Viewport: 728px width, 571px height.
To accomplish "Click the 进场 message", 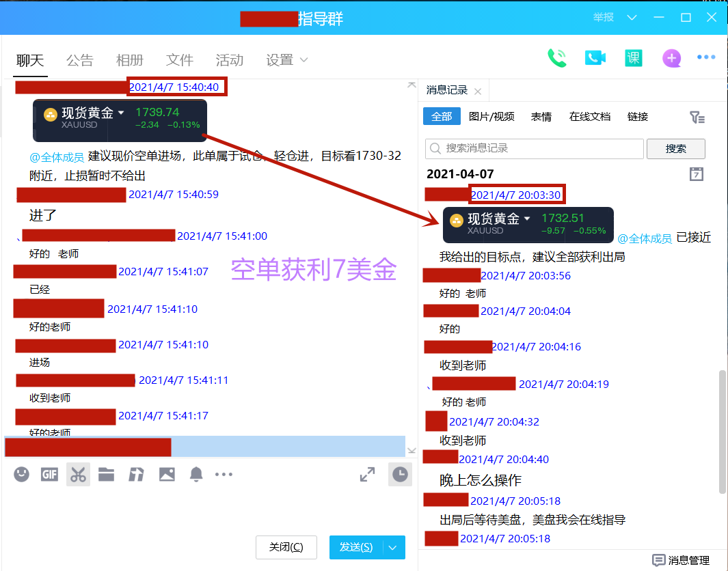I will [40, 362].
